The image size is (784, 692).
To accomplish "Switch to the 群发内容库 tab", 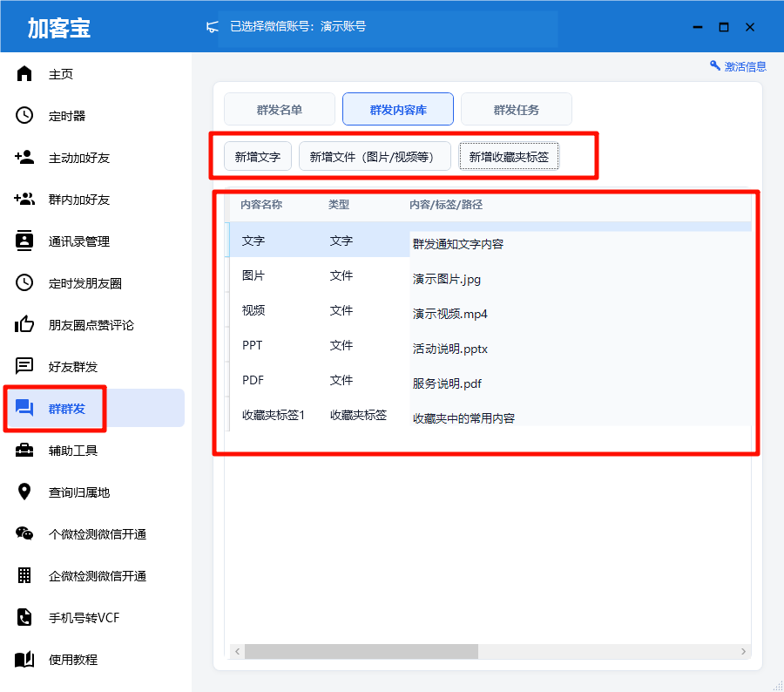I will (x=398, y=109).
